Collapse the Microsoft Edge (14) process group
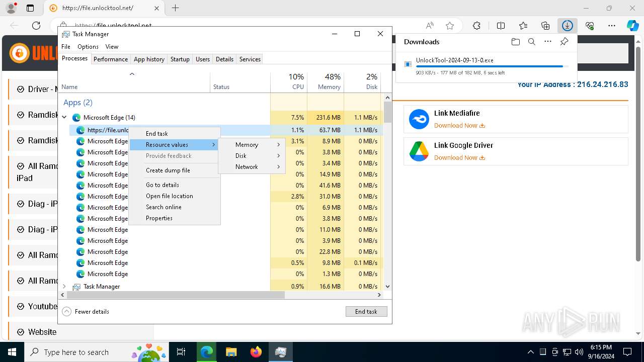 click(64, 118)
